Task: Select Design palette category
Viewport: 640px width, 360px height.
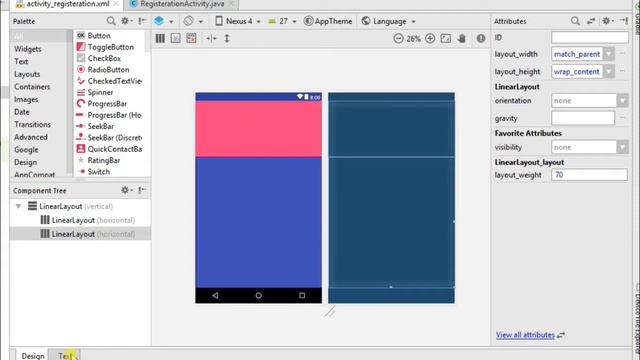Action: [25, 162]
